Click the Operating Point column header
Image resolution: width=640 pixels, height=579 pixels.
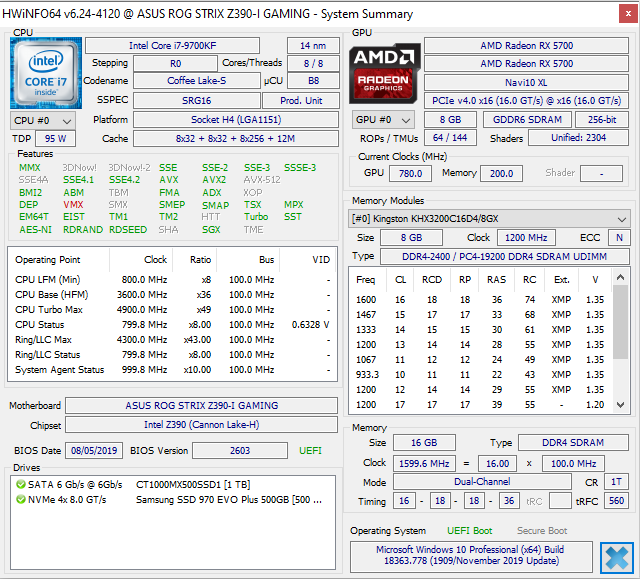click(x=48, y=260)
